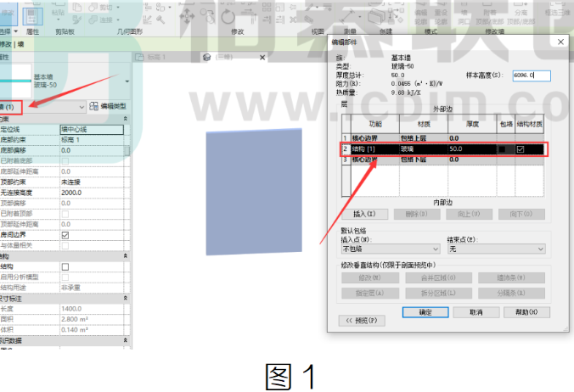Collapse the 结构 properties section
Viewport: 574px width, 392px height.
pos(125,256)
